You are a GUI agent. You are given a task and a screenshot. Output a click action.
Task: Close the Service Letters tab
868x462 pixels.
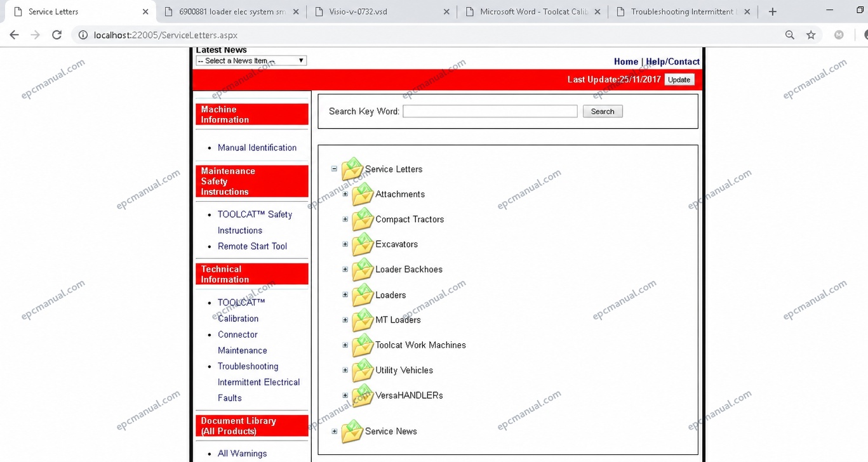pos(145,11)
